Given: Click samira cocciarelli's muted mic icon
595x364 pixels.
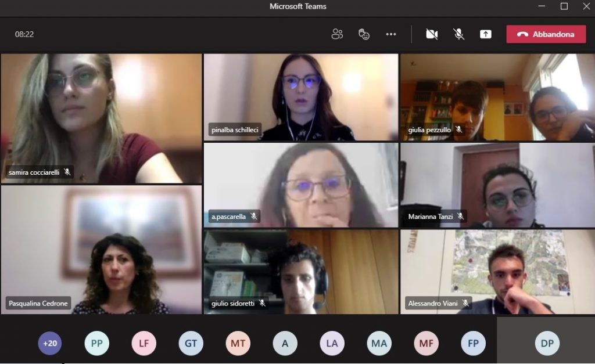Looking at the screenshot, I should click(x=67, y=172).
